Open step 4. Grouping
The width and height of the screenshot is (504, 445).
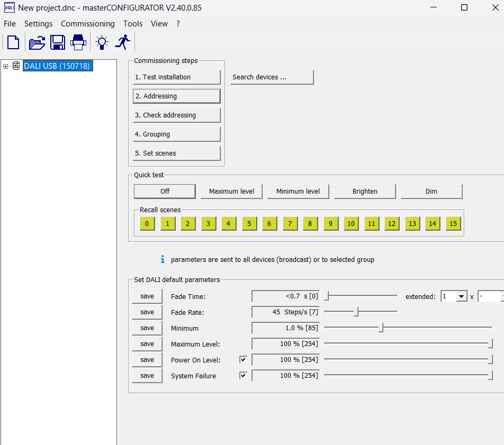[x=177, y=134]
